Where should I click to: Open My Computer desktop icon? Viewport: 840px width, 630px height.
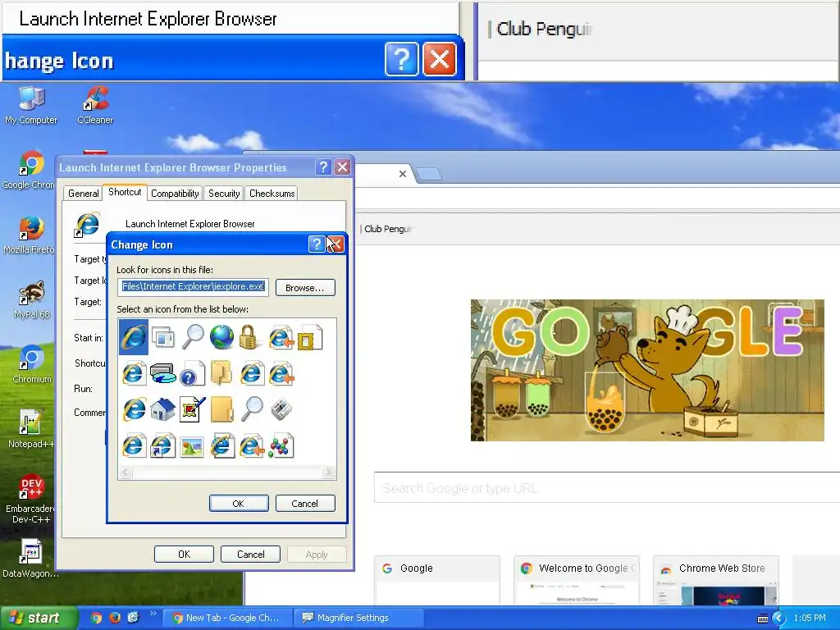[x=31, y=105]
